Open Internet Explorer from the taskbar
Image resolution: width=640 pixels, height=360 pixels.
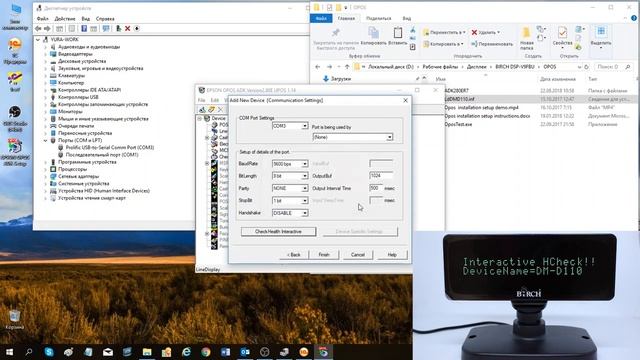point(186,352)
